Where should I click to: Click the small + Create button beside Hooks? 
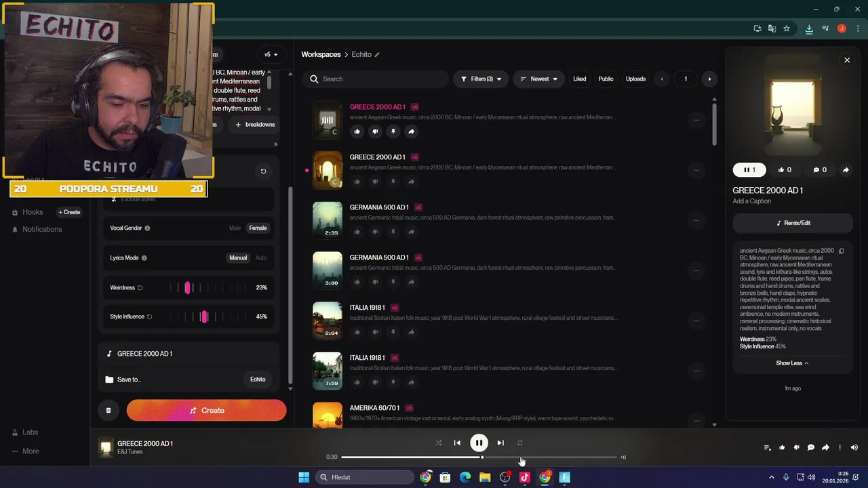tap(69, 212)
